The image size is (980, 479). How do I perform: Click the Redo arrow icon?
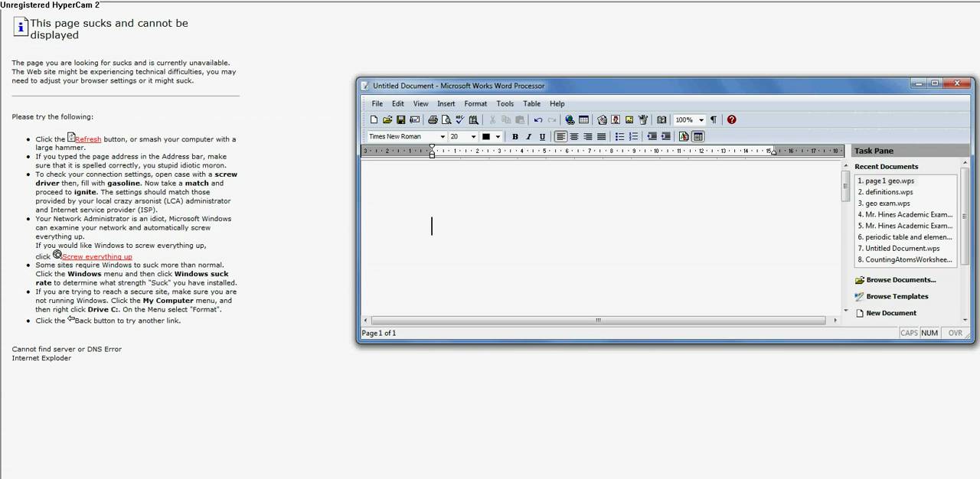pos(551,119)
